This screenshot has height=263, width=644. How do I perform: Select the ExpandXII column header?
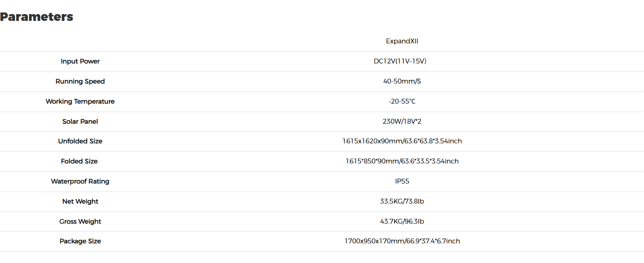(402, 41)
